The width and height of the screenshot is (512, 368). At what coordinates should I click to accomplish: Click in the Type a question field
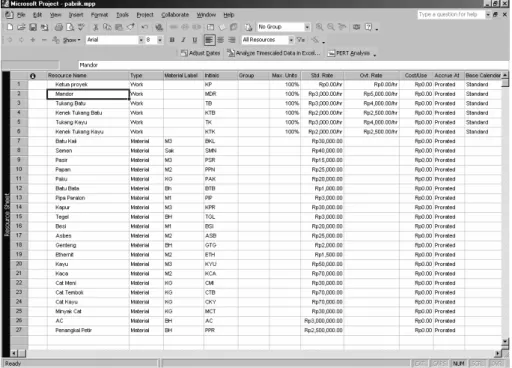[x=451, y=15]
